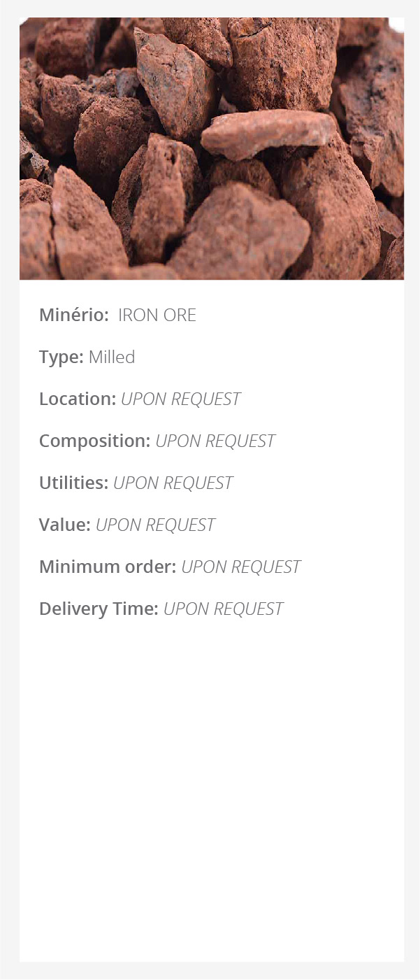The image size is (420, 980).
Task: Click 'UPON REQUEST' next to Composition
Action: tap(215, 441)
